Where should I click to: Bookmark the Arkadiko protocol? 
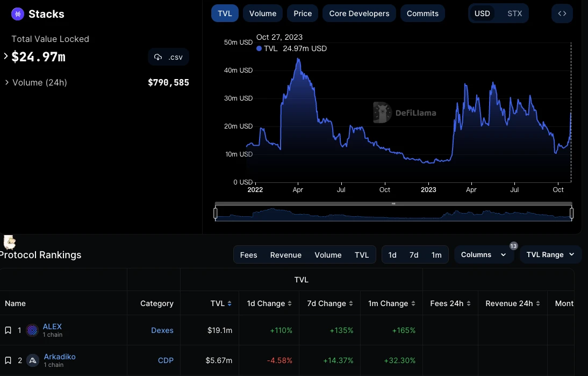point(8,360)
